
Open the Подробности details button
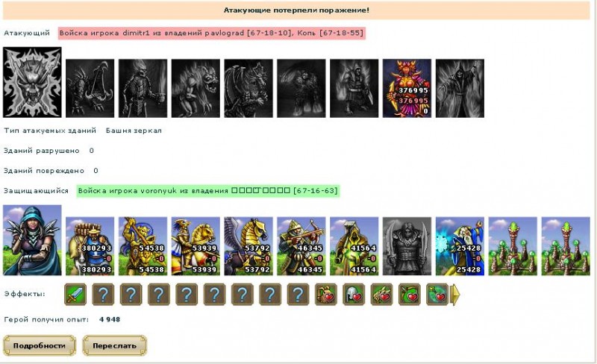pos(40,345)
